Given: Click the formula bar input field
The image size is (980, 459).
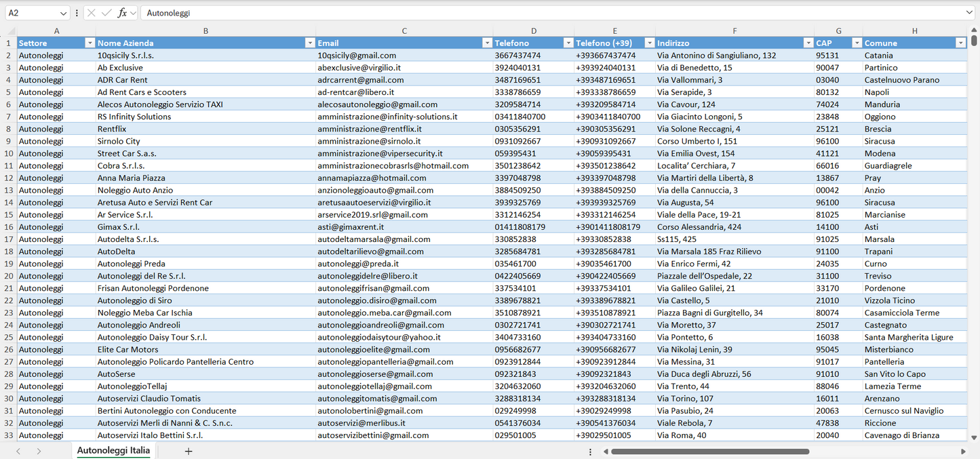Looking at the screenshot, I should coord(543,13).
